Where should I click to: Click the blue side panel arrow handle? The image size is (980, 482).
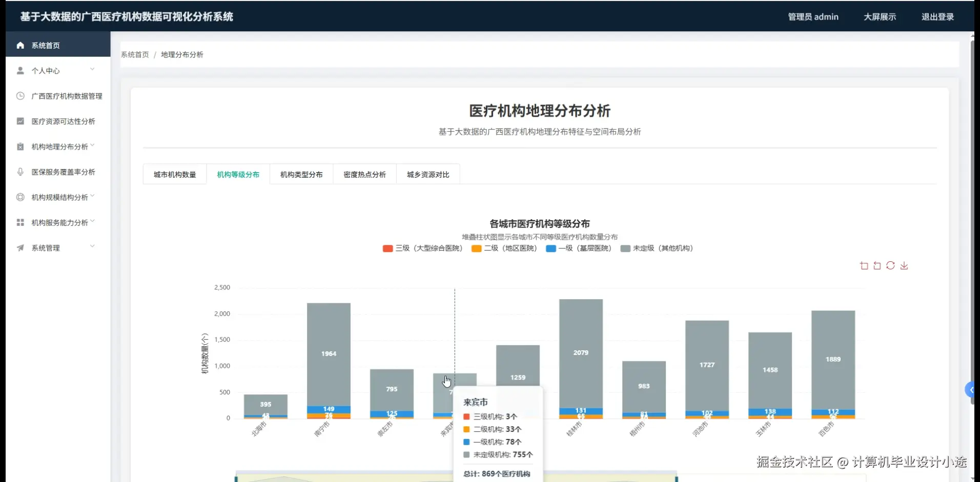coord(971,390)
